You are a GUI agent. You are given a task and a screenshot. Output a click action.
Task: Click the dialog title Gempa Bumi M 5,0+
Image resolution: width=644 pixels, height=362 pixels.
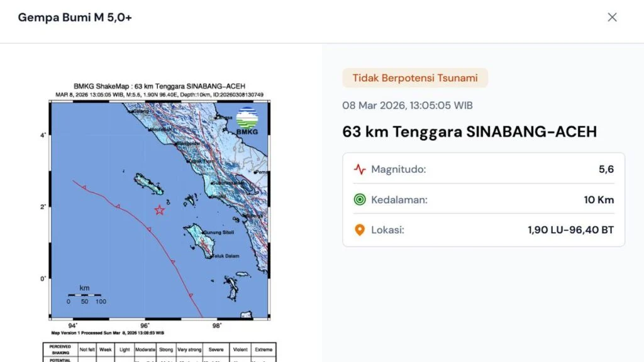(x=75, y=18)
